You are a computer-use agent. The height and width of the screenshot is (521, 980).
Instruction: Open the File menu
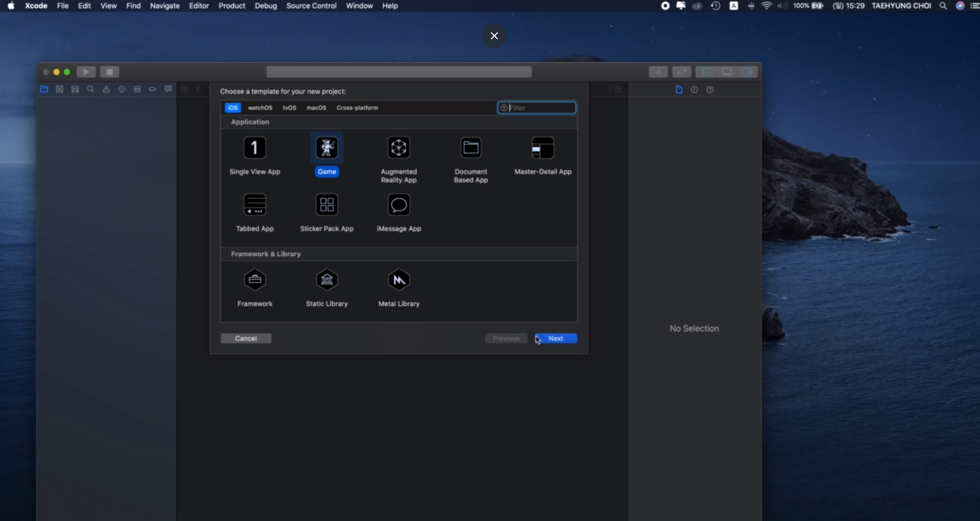coord(63,6)
